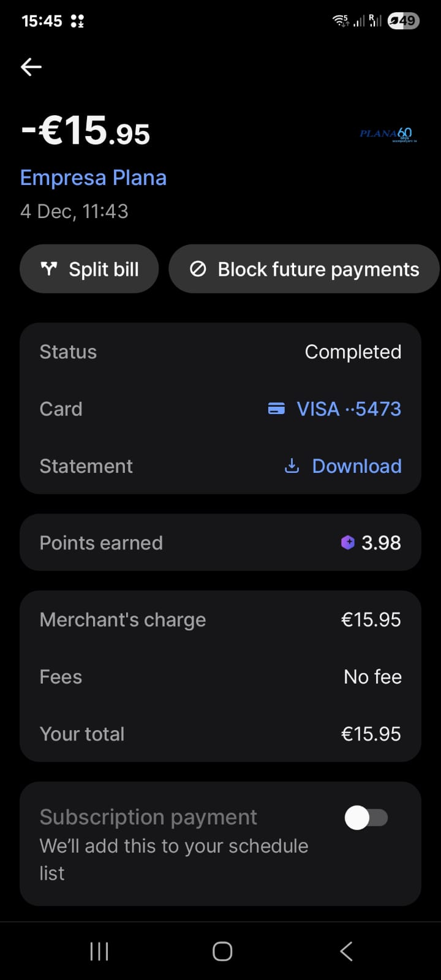Tap the purple points hexagon icon

point(348,543)
